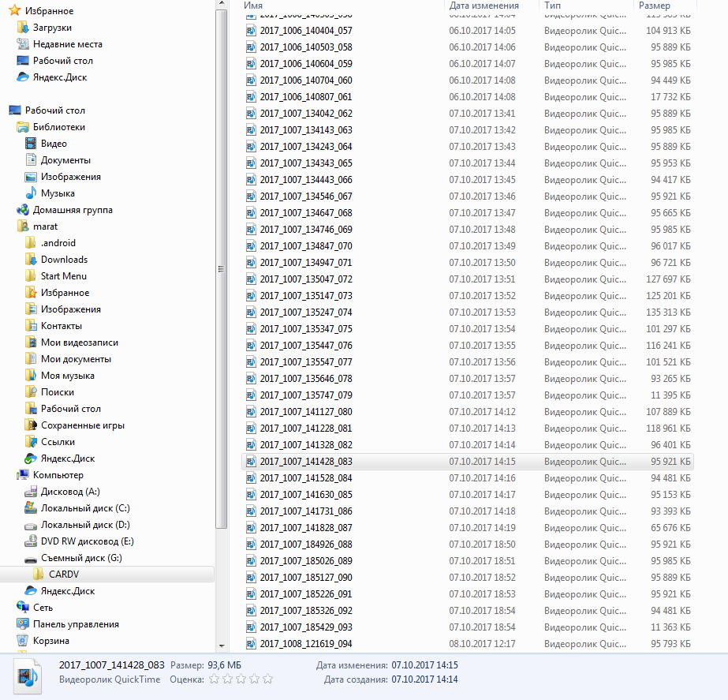The width and height of the screenshot is (728, 700).
Task: Sort files by the Размер column header
Action: pos(654,6)
